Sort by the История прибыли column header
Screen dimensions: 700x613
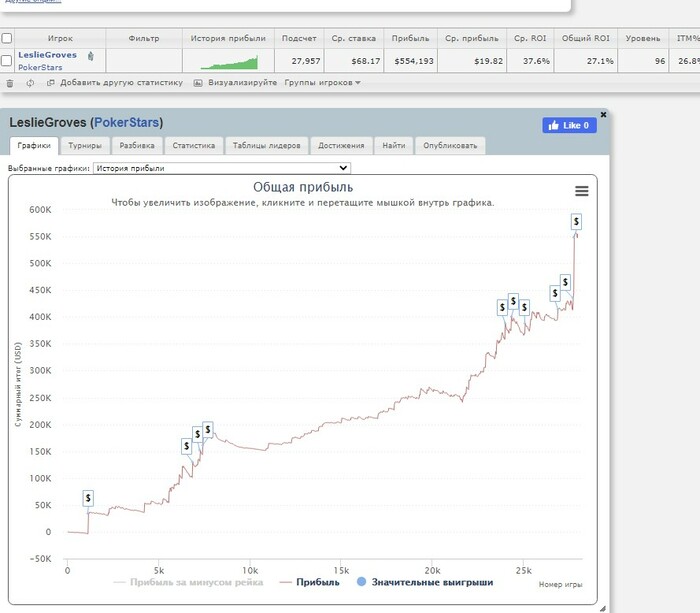coord(228,38)
